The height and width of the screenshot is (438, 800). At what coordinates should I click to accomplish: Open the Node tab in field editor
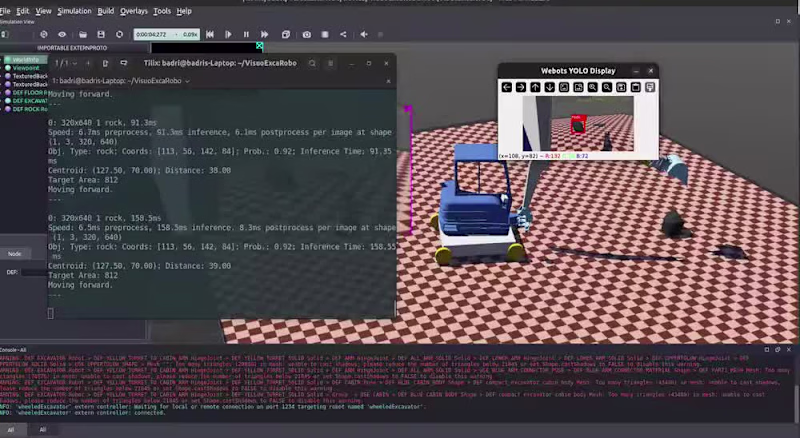[15, 254]
